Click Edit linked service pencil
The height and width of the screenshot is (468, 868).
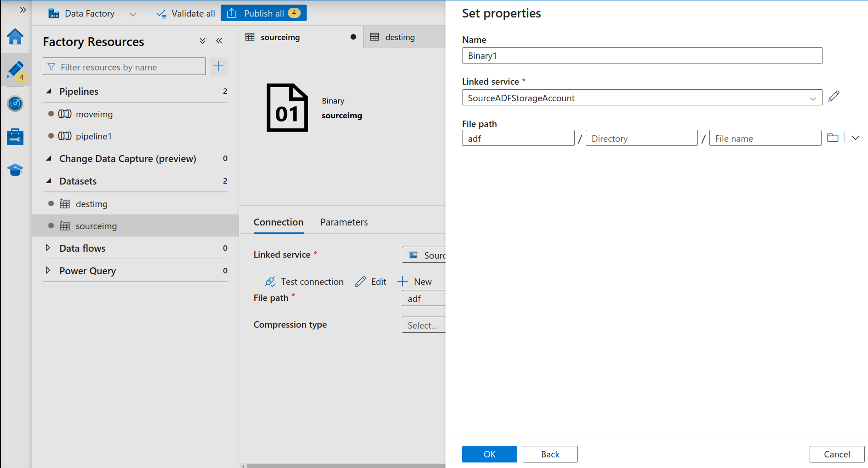pos(371,282)
